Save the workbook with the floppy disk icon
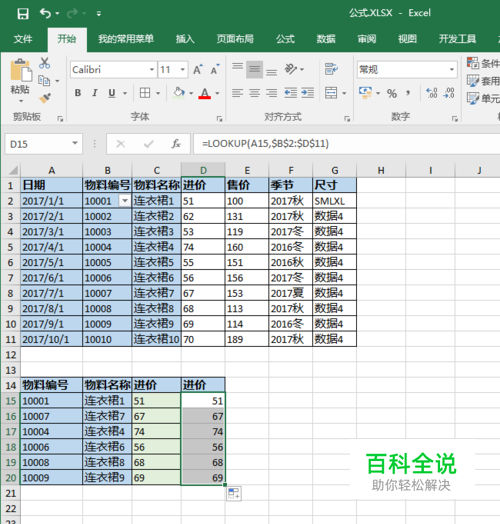The image size is (500, 524). click(23, 14)
